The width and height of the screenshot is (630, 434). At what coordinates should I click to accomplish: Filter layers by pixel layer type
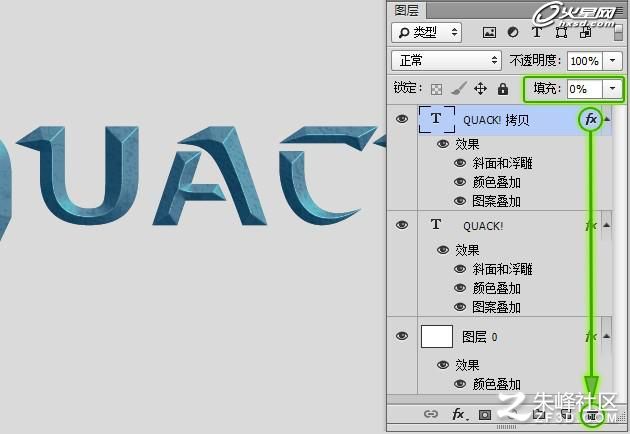point(489,33)
